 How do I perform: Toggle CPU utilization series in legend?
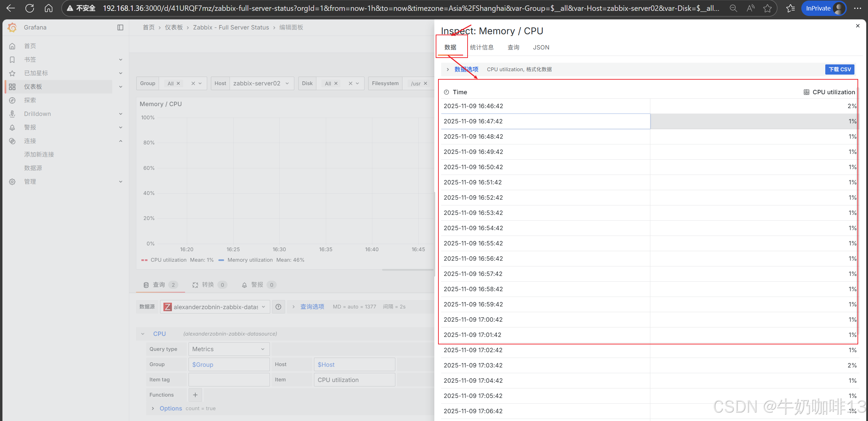(169, 260)
